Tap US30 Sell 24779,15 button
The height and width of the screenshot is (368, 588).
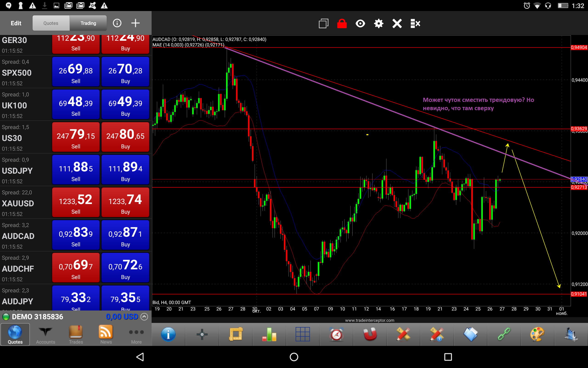pyautogui.click(x=76, y=137)
